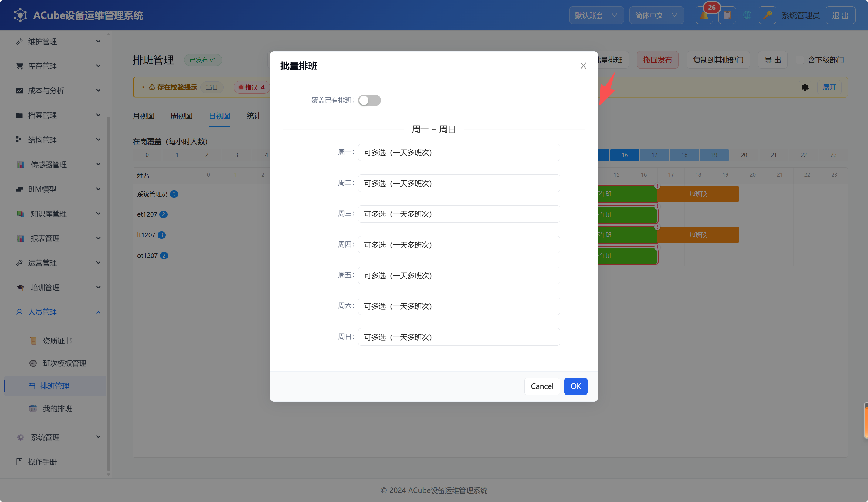Switch to the 月视图 tab
This screenshot has height=502, width=868.
click(x=143, y=116)
